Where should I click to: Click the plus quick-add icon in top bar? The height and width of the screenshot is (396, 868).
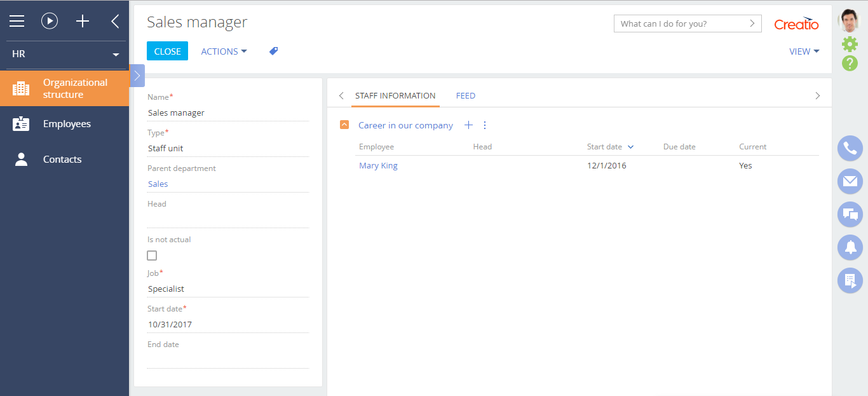click(x=83, y=21)
